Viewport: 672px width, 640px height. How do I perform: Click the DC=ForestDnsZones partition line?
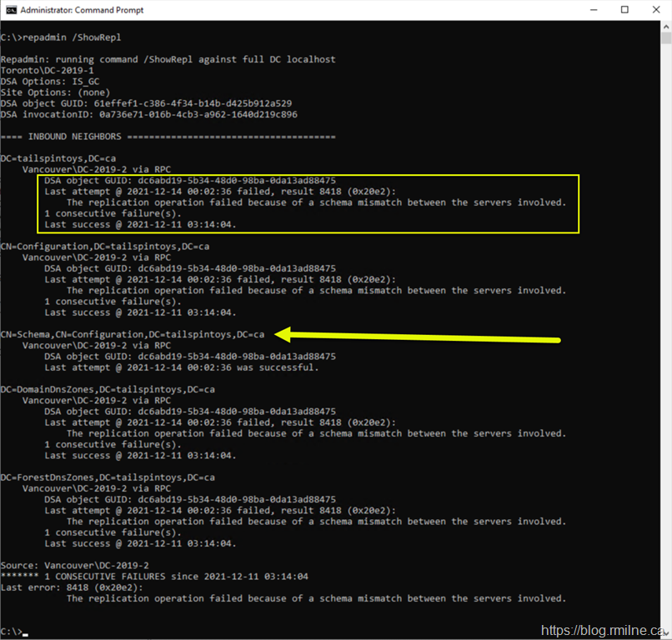[x=108, y=477]
